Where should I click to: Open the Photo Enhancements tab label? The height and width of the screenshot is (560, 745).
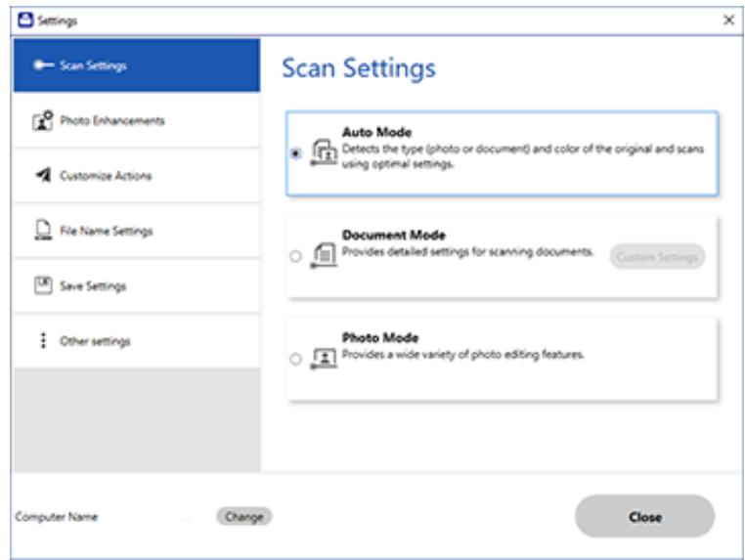[x=112, y=120]
